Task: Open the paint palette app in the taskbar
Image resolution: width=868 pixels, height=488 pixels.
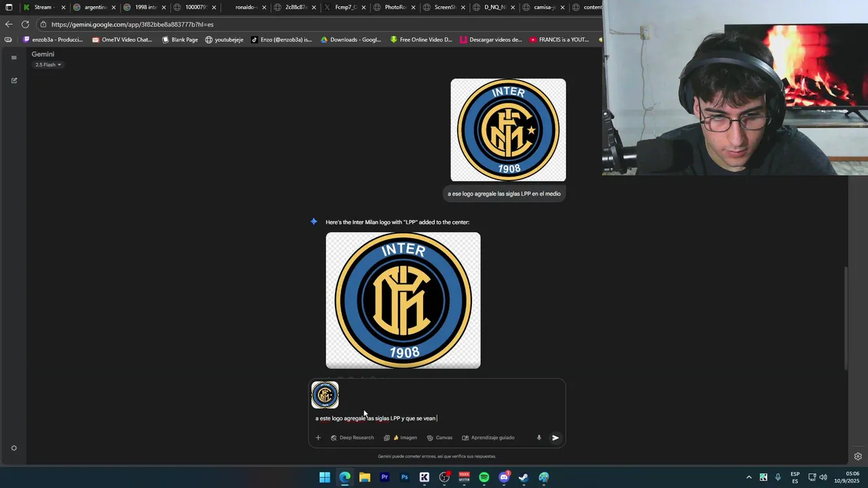Action: pyautogui.click(x=544, y=477)
